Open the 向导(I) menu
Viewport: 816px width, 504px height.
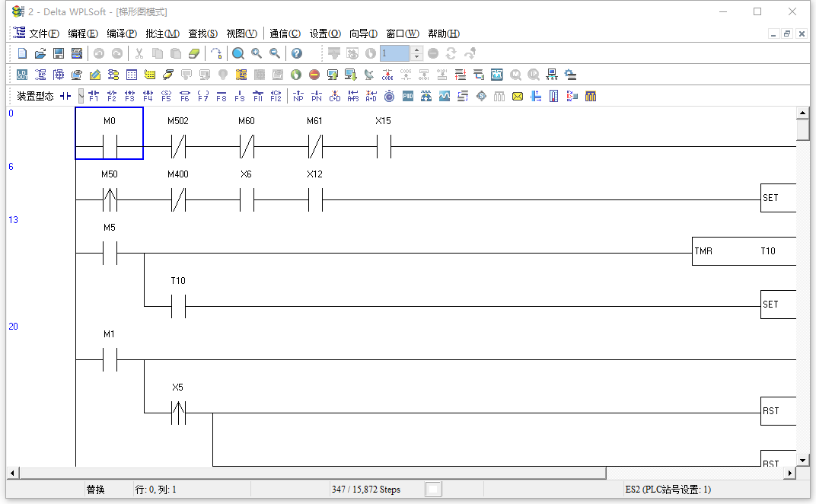[x=363, y=33]
